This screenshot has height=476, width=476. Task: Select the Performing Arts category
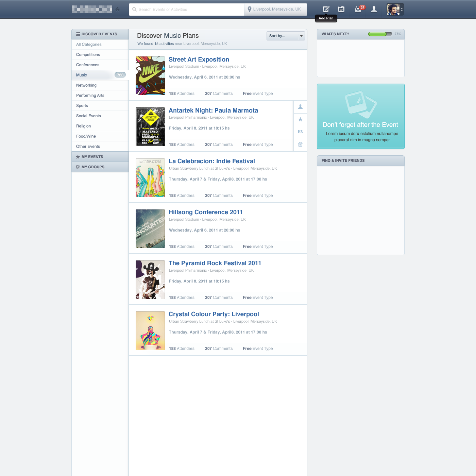tap(100, 96)
